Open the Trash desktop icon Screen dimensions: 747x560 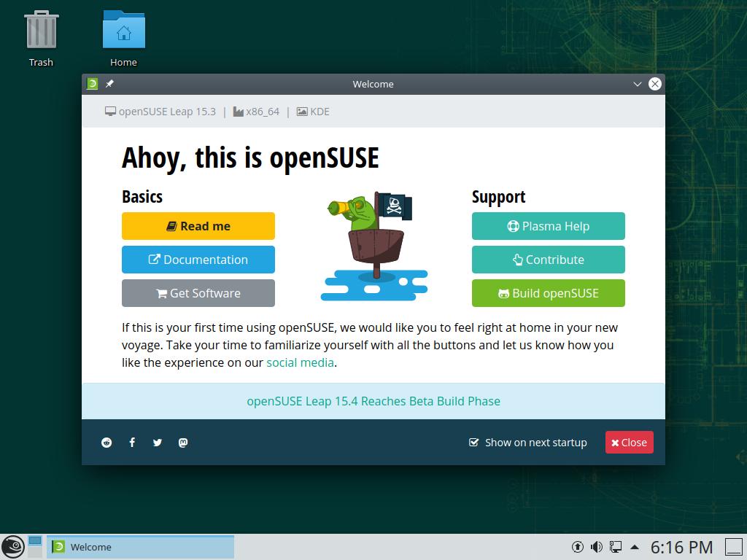41,39
